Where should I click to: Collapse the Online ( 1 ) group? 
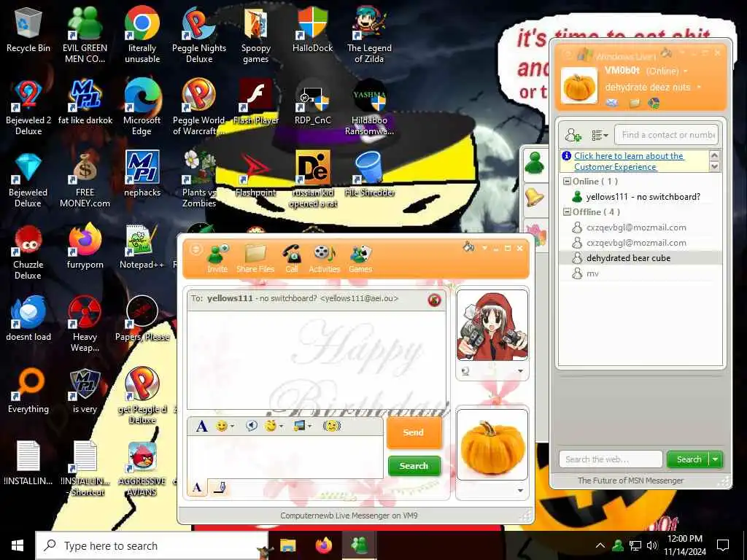(567, 182)
